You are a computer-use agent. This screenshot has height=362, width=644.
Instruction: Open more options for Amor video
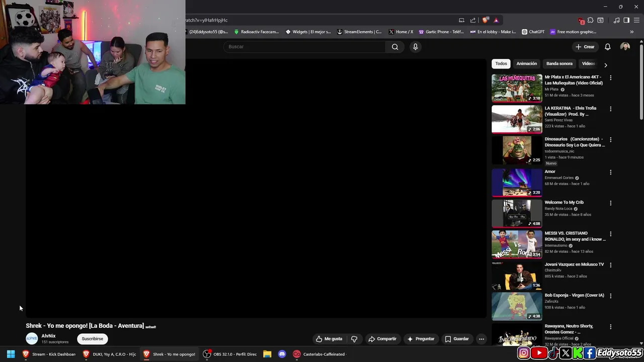(x=610, y=172)
